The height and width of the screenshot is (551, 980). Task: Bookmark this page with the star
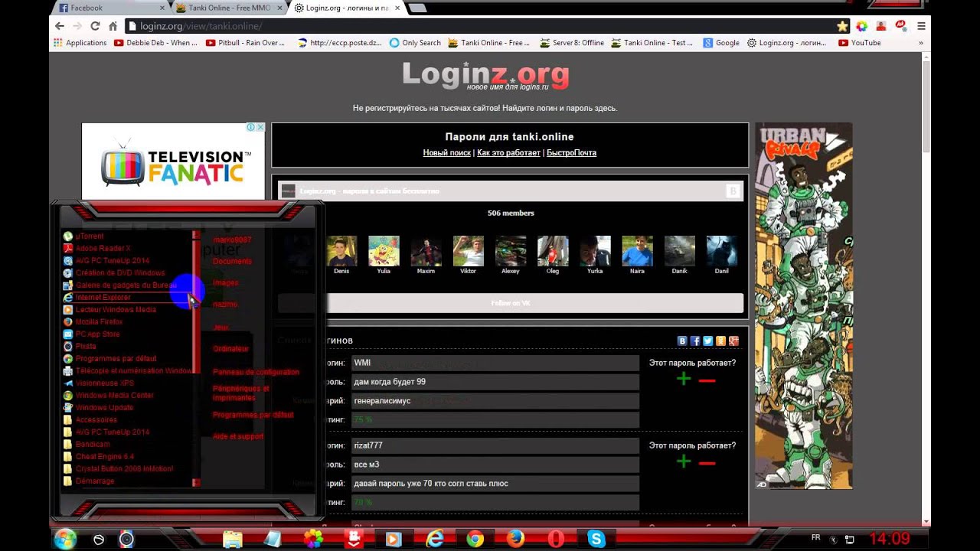[843, 26]
